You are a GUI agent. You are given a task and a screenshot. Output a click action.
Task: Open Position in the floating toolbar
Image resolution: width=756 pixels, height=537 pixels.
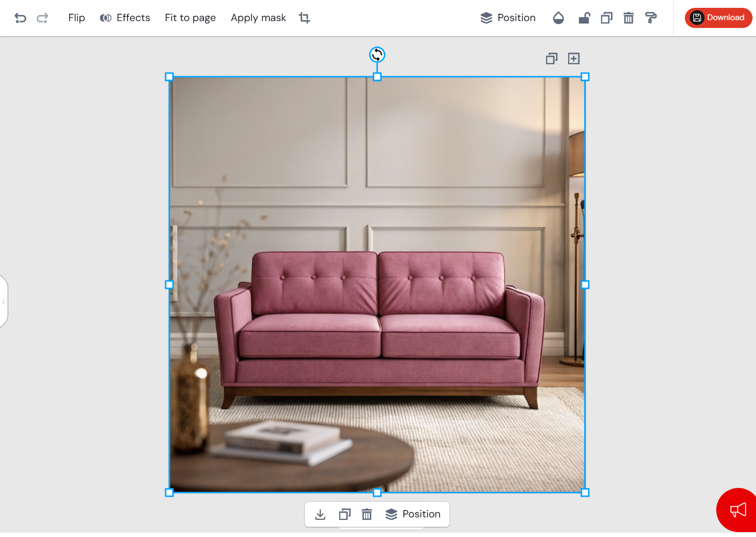[x=413, y=514]
